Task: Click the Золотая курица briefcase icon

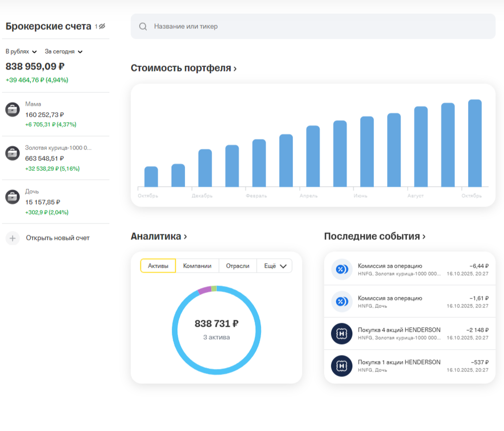Action: click(12, 153)
